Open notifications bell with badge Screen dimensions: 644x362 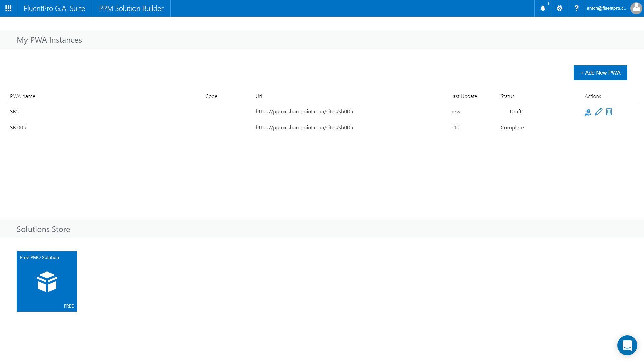(543, 8)
